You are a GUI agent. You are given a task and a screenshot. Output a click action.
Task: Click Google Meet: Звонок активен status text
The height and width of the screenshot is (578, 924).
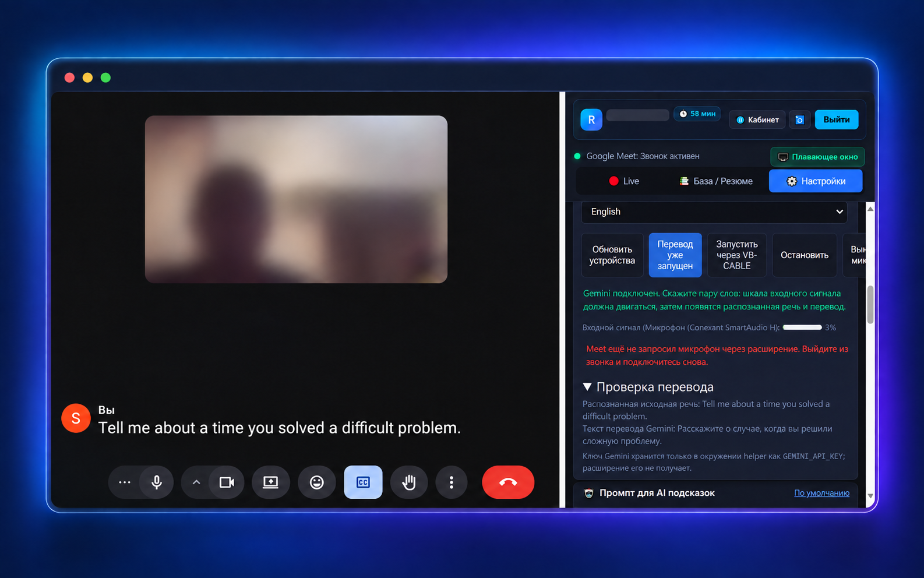pos(643,156)
